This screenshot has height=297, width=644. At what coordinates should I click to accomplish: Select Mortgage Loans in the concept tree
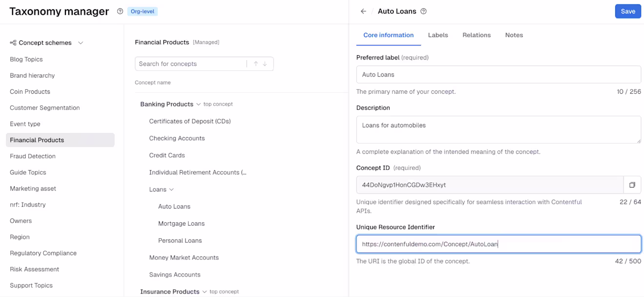[x=181, y=224]
